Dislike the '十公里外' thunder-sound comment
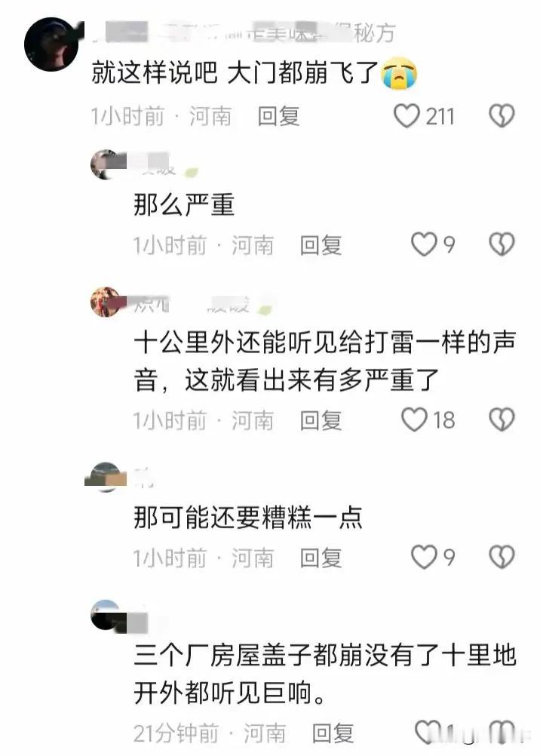The image size is (543, 756). (502, 419)
